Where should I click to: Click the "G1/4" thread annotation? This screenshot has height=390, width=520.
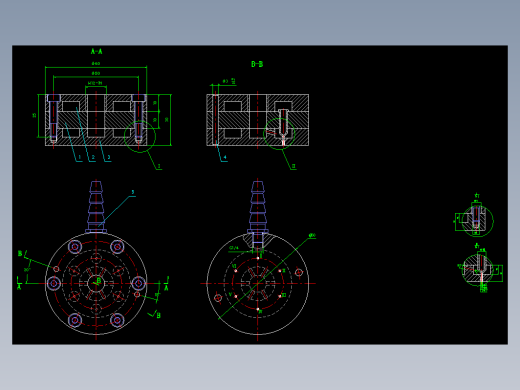pos(234,248)
